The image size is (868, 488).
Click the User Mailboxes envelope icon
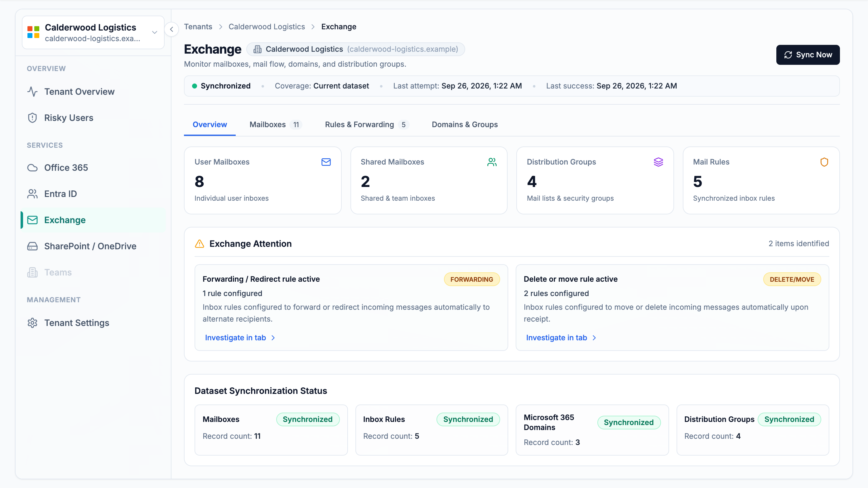pyautogui.click(x=326, y=162)
